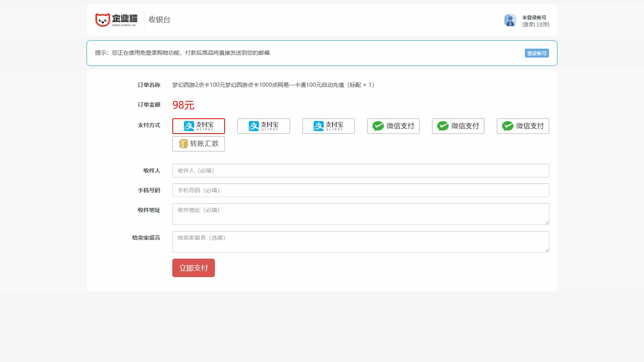The width and height of the screenshot is (644, 362).
Task: Click the user avatar icon
Action: tap(510, 20)
